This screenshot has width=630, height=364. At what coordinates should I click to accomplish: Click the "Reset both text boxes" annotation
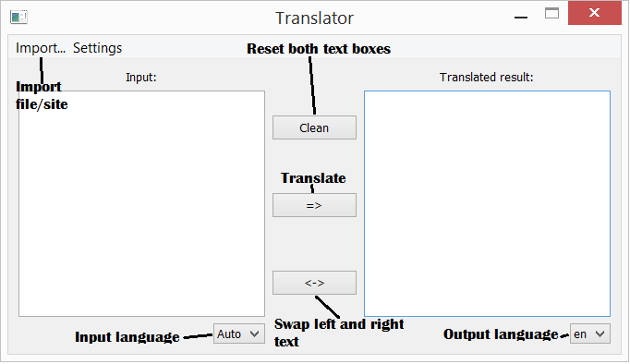coord(319,49)
